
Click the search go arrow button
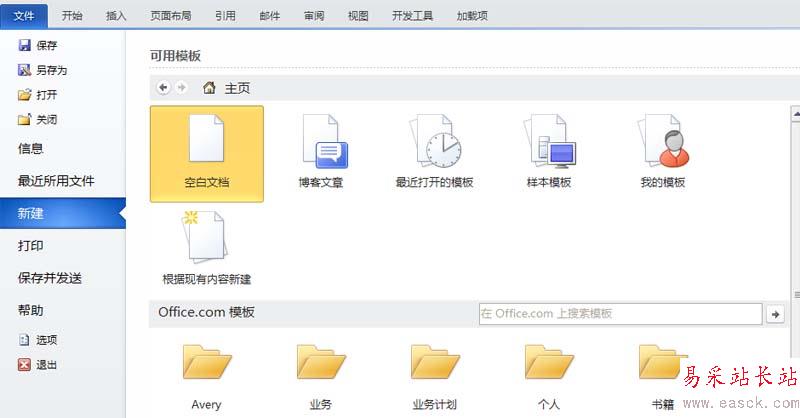tap(776, 314)
